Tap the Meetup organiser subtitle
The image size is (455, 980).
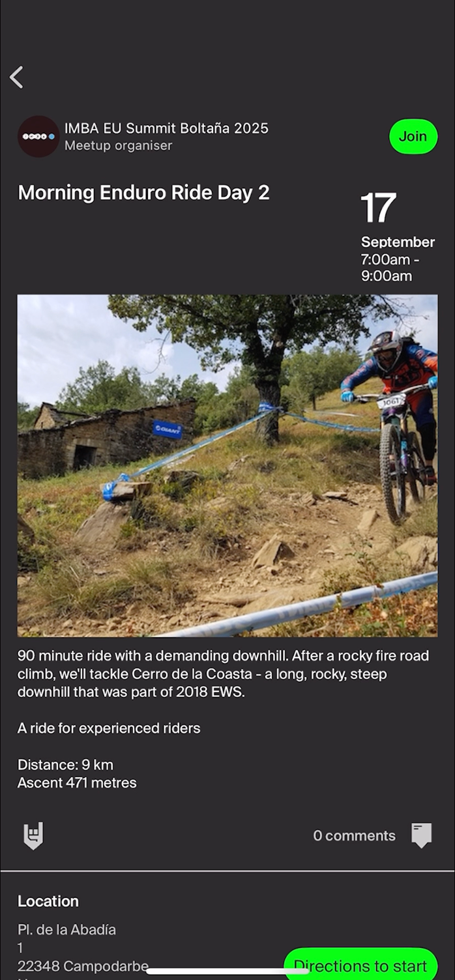pyautogui.click(x=118, y=146)
